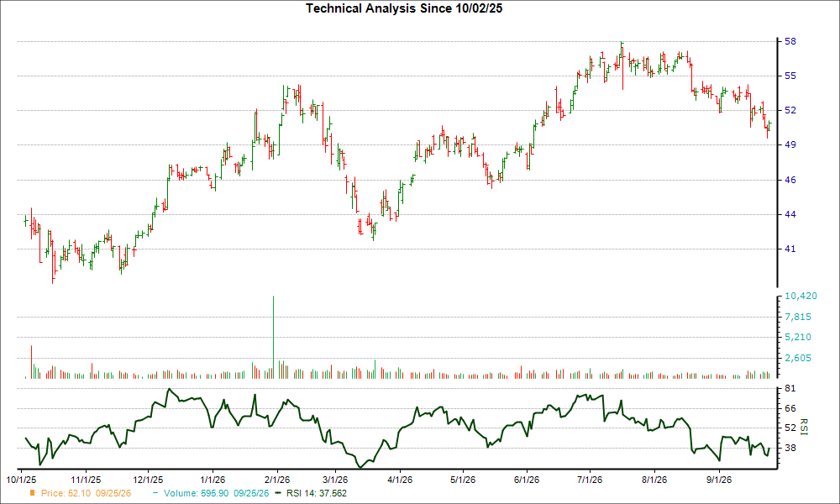Click the RSI axis value 81
Image resolution: width=840 pixels, height=504 pixels.
pos(790,388)
